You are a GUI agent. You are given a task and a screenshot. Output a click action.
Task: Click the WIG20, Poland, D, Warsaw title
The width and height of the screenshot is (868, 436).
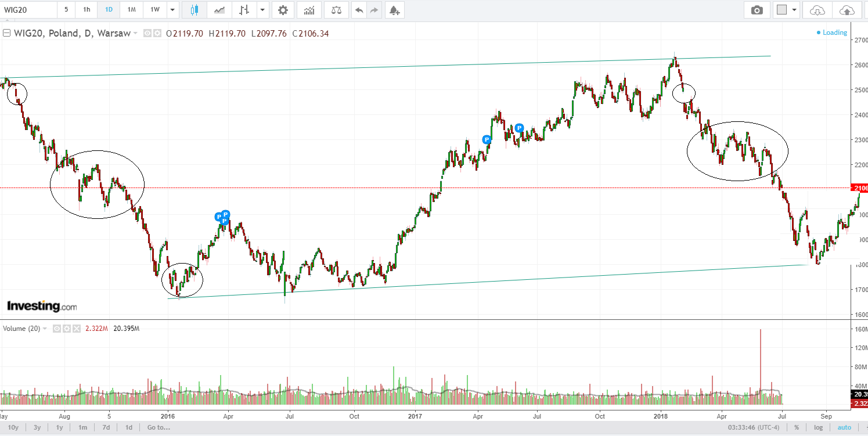pos(72,33)
